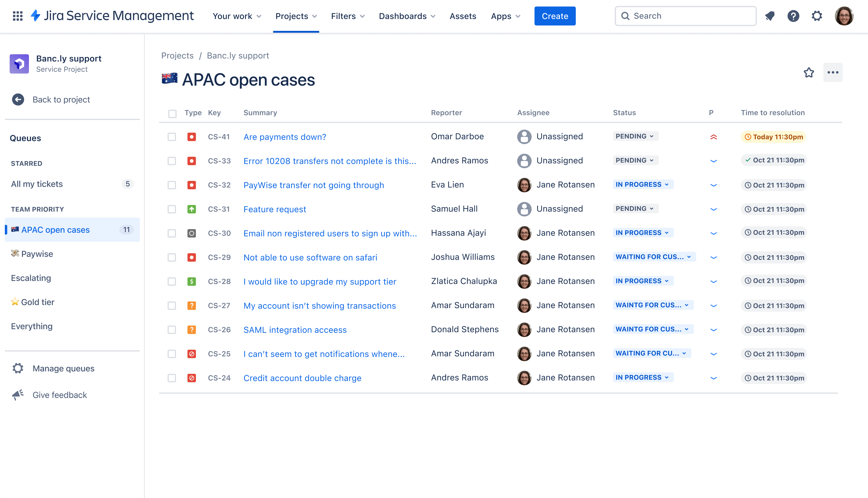
Task: Open the settings gear icon
Action: point(817,16)
